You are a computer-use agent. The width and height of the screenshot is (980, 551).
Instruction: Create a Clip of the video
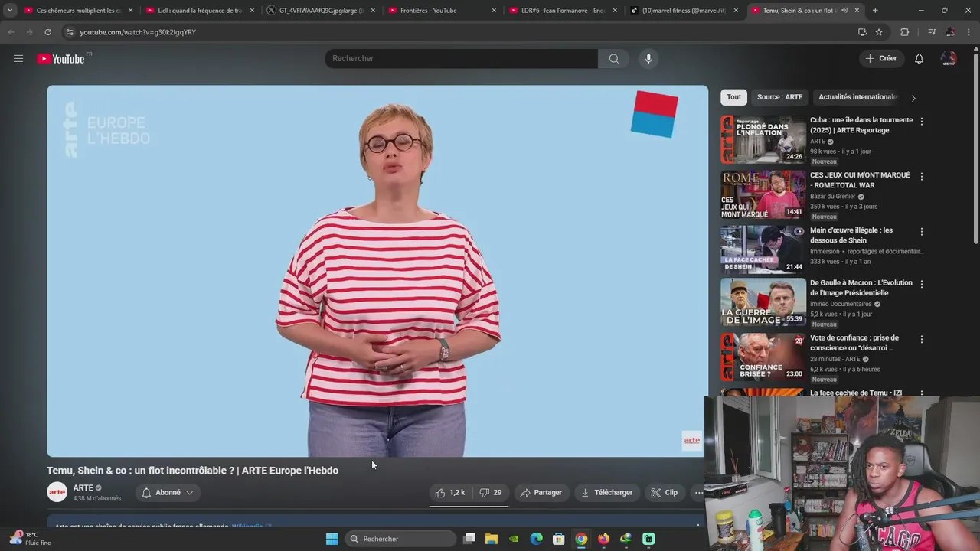664,492
